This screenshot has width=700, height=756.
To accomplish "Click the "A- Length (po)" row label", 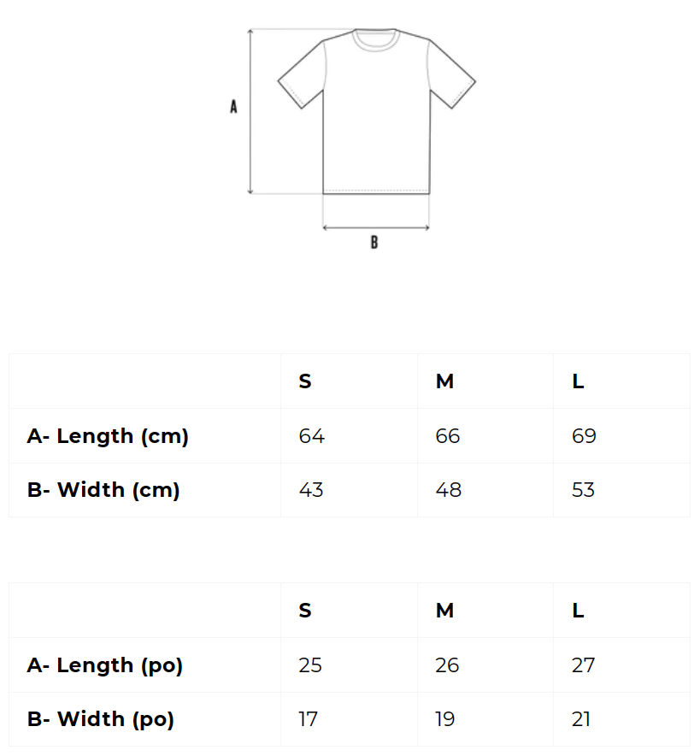I will coord(105,665).
